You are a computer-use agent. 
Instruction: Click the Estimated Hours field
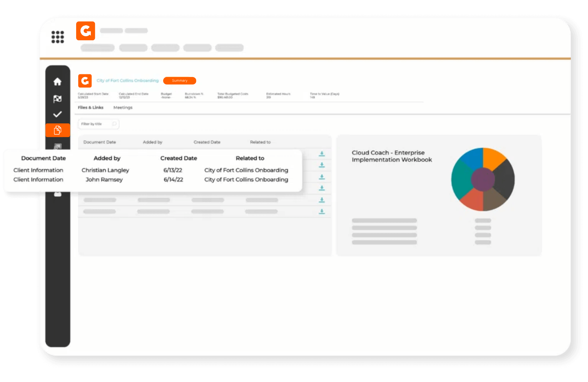pos(278,95)
